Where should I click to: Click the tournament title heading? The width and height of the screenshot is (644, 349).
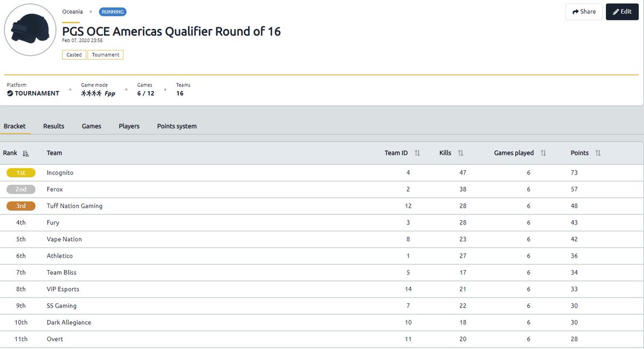tap(172, 32)
